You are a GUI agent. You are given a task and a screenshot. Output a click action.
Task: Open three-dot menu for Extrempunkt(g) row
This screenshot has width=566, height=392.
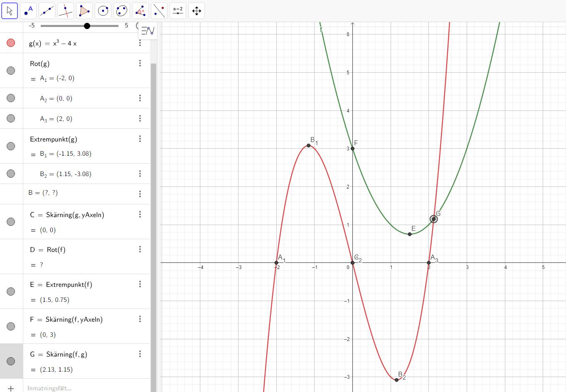point(140,139)
